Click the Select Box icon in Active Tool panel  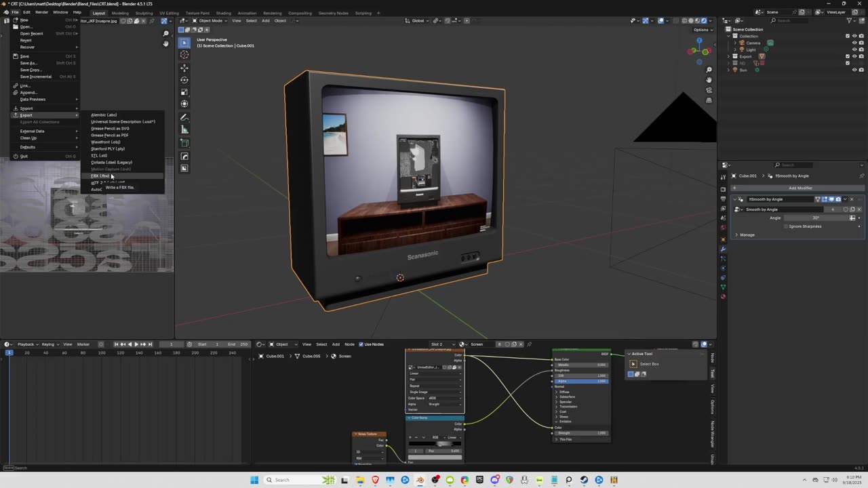pyautogui.click(x=633, y=364)
